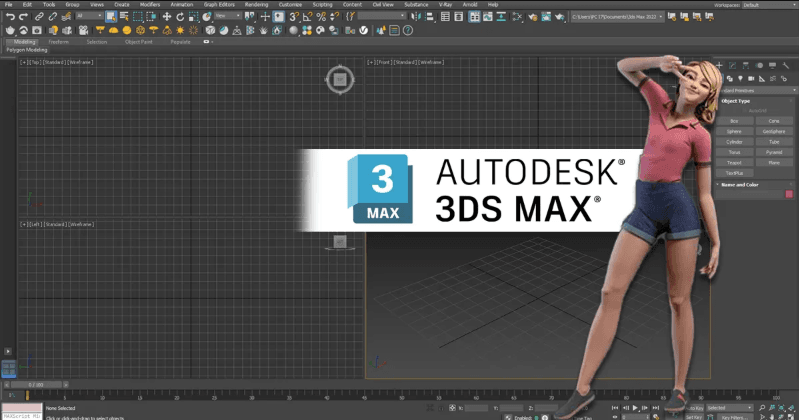Open the reference coordinate system View dropdown
The height and width of the screenshot is (420, 799).
(227, 16)
